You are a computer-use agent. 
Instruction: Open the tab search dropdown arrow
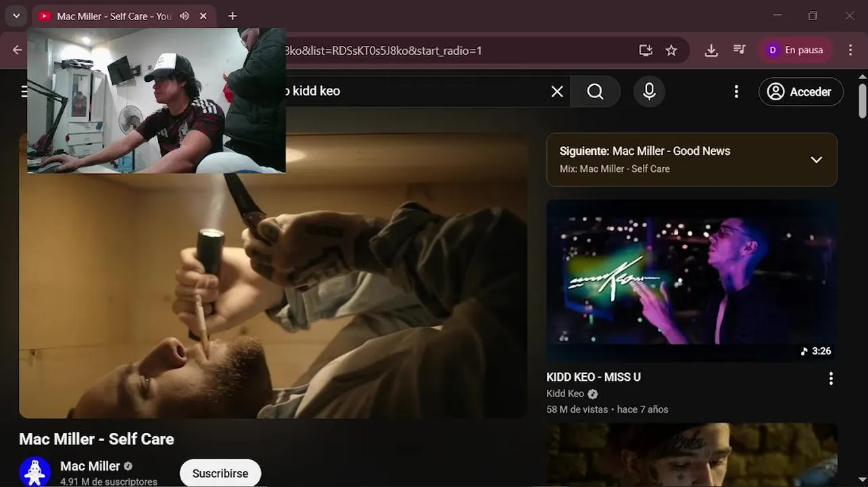tap(16, 16)
